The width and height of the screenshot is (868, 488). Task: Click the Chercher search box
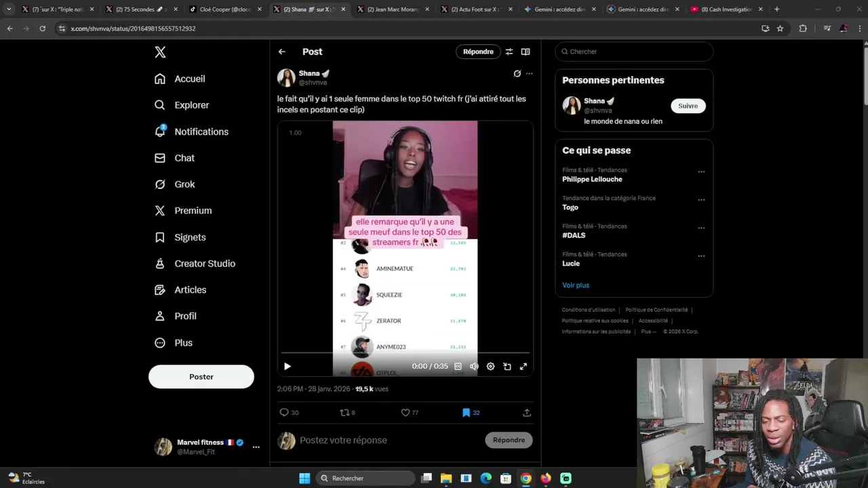tap(634, 52)
